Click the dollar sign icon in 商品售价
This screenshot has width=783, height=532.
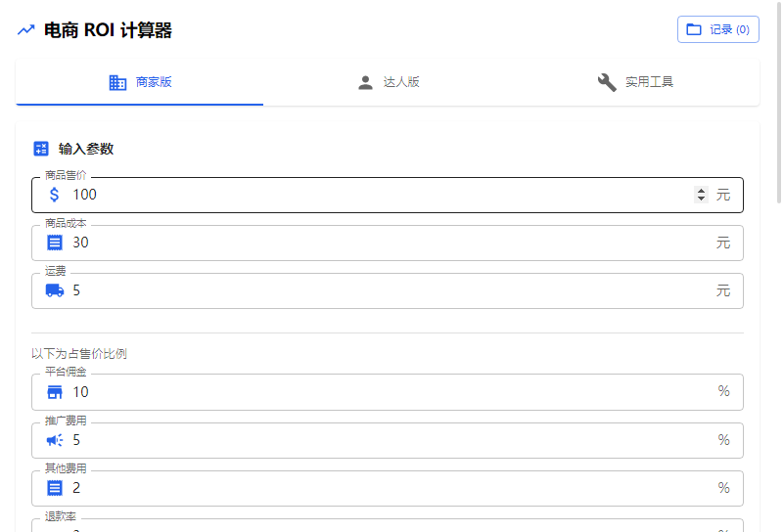[55, 195]
